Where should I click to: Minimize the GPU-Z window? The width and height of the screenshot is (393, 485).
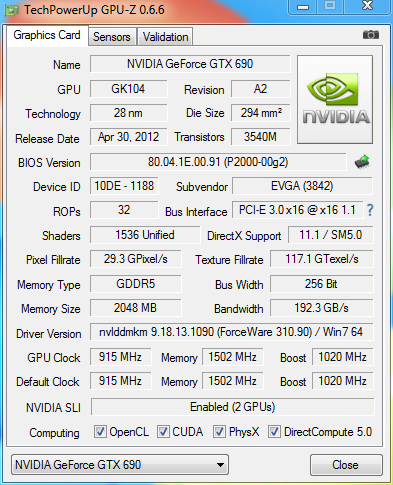coord(303,7)
